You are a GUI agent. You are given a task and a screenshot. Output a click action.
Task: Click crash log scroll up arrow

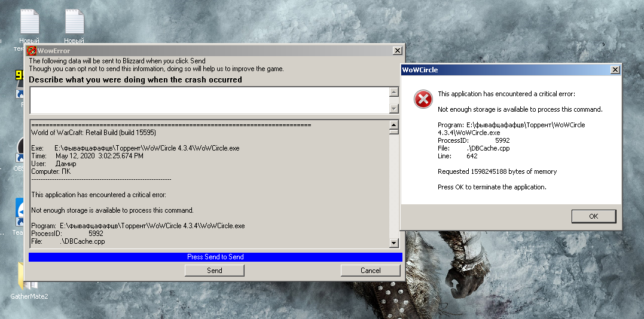pyautogui.click(x=393, y=125)
